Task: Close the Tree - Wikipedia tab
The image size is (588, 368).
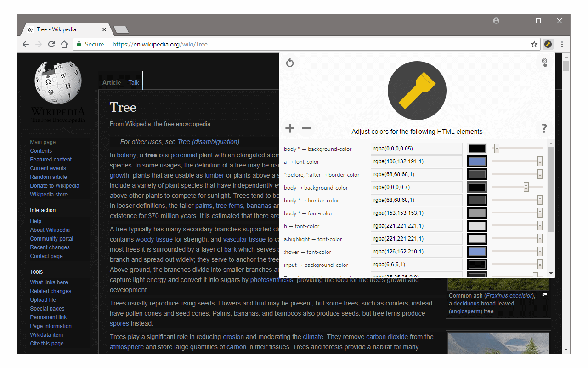Action: 104,29
